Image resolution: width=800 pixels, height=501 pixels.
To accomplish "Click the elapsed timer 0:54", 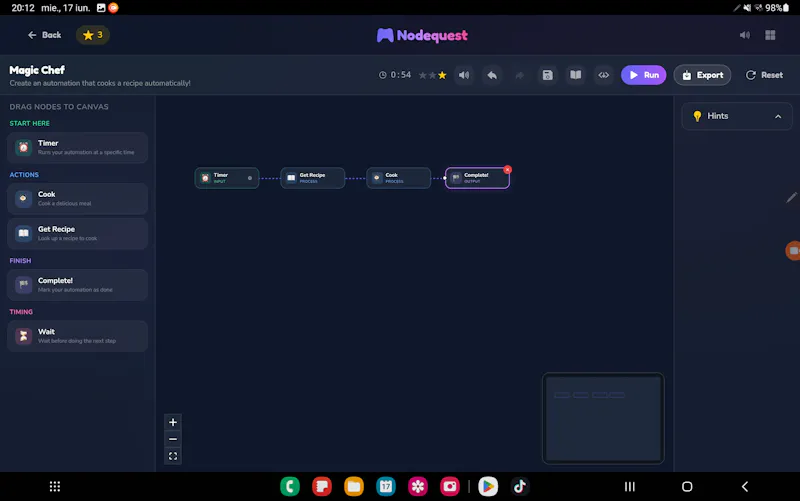I will (x=395, y=75).
